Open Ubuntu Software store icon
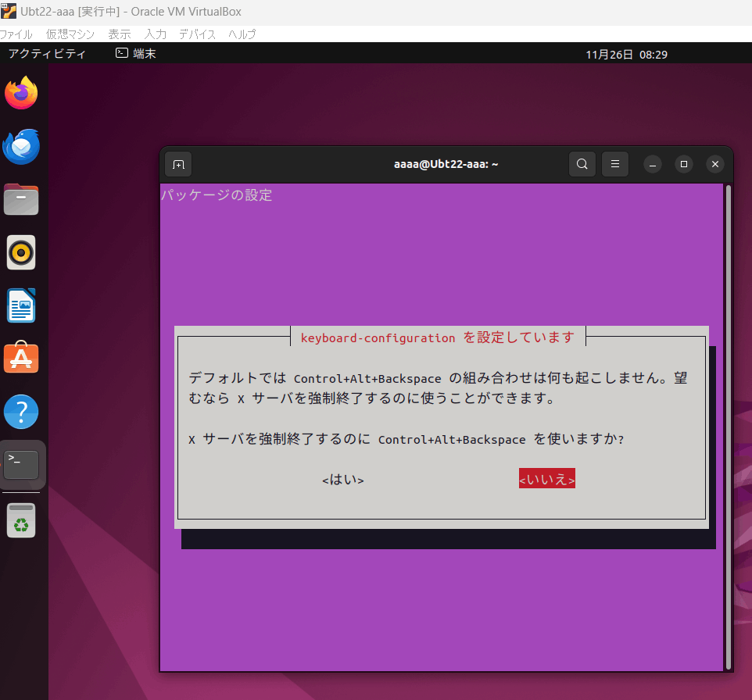Viewport: 752px width, 700px height. (x=21, y=357)
